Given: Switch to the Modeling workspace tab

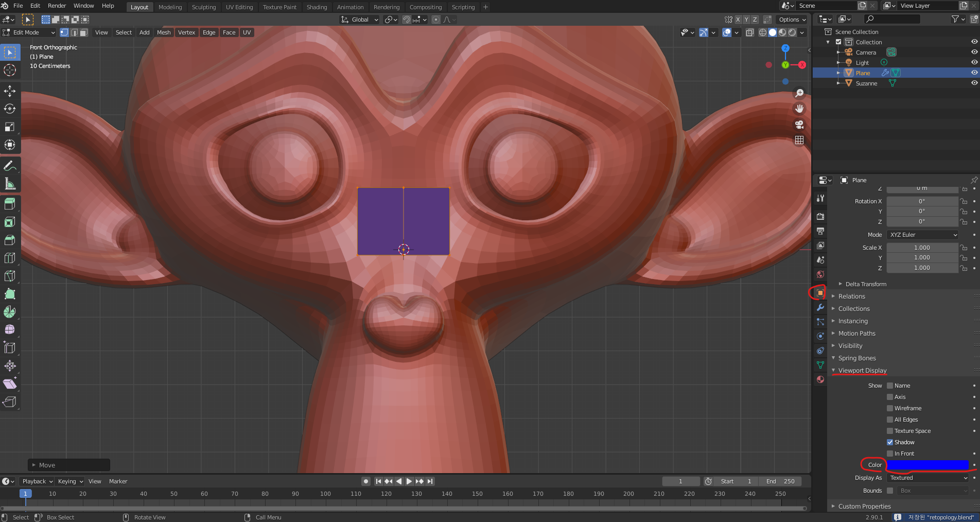Looking at the screenshot, I should (x=170, y=7).
